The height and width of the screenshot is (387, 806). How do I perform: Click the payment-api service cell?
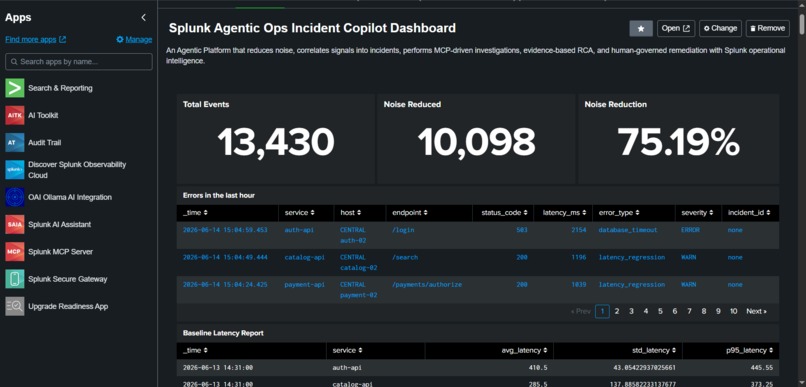point(304,284)
